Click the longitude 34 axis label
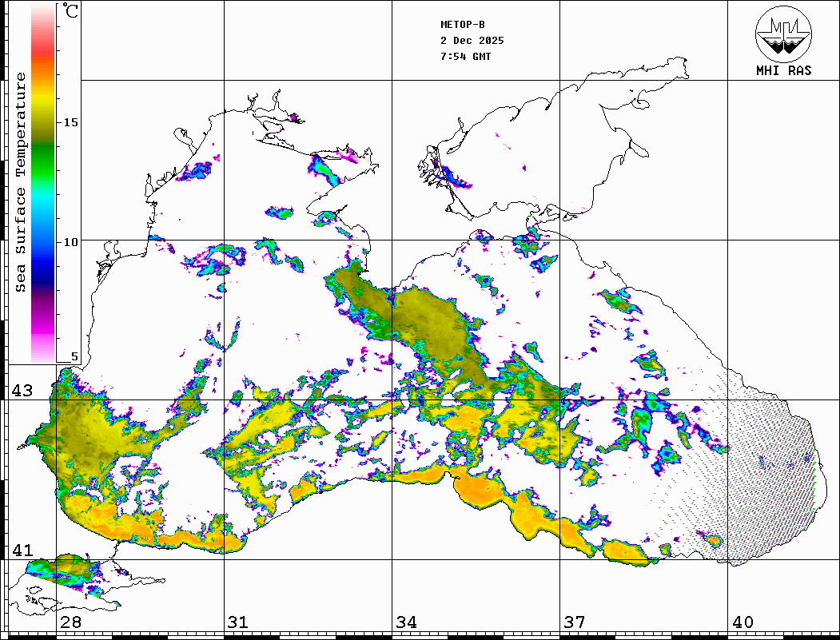This screenshot has width=840, height=640. pyautogui.click(x=406, y=622)
